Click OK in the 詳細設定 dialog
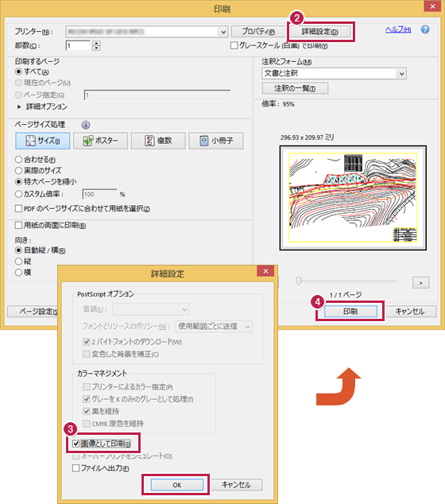Screen dimensions: 445x504 coord(177,485)
